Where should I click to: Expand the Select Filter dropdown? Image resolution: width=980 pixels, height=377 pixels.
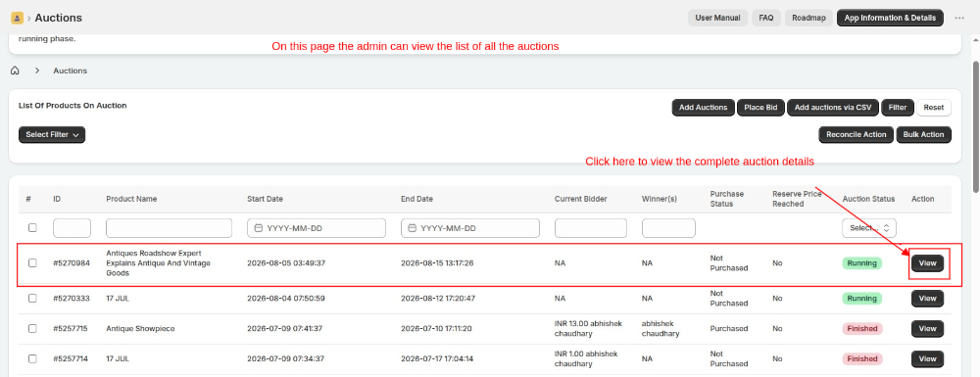[x=52, y=134]
